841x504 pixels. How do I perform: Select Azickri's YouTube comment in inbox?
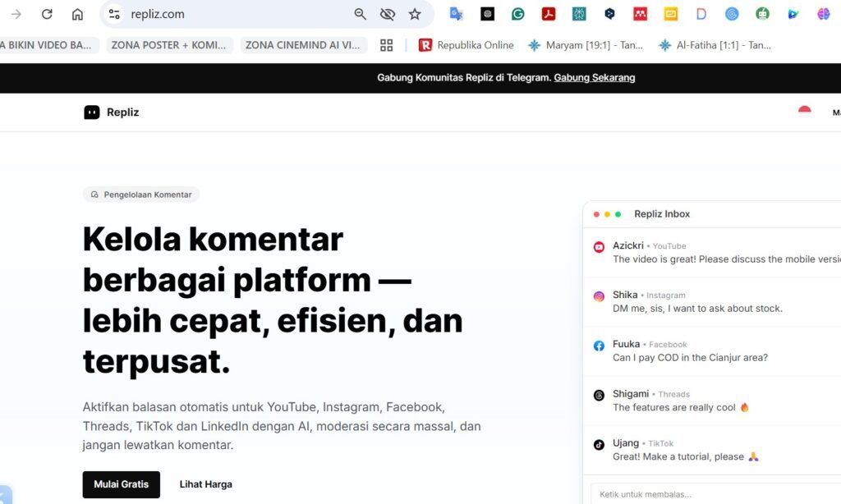tap(712, 253)
